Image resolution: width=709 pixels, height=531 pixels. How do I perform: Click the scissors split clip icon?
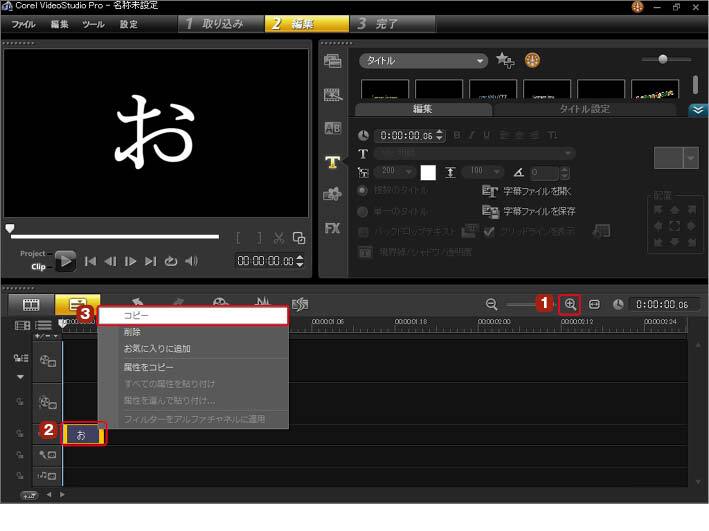[279, 238]
